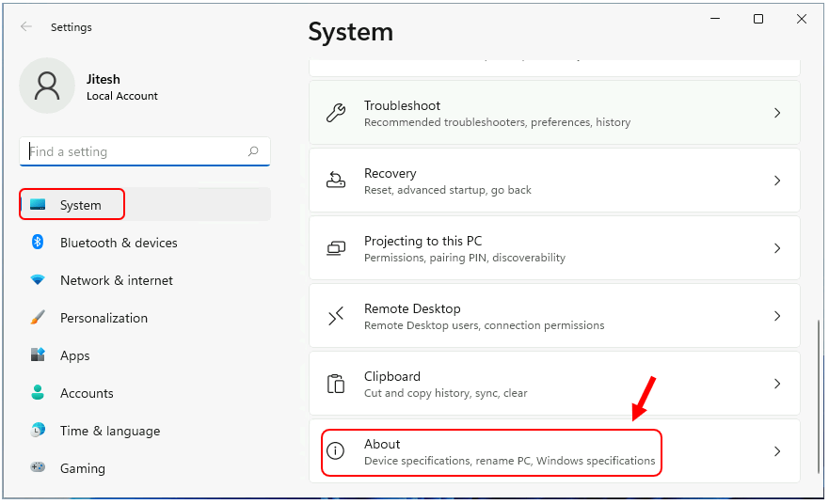Image resolution: width=829 pixels, height=504 pixels.
Task: Open the About page title
Action: pos(382,444)
